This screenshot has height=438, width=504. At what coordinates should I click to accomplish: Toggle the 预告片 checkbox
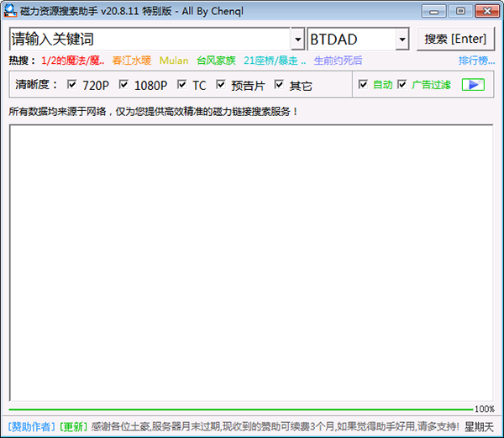220,85
